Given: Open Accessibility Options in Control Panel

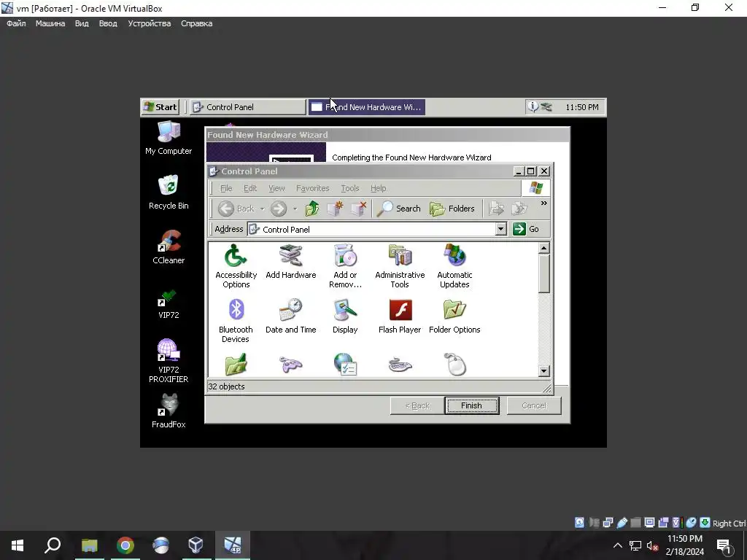Looking at the screenshot, I should [x=236, y=266].
